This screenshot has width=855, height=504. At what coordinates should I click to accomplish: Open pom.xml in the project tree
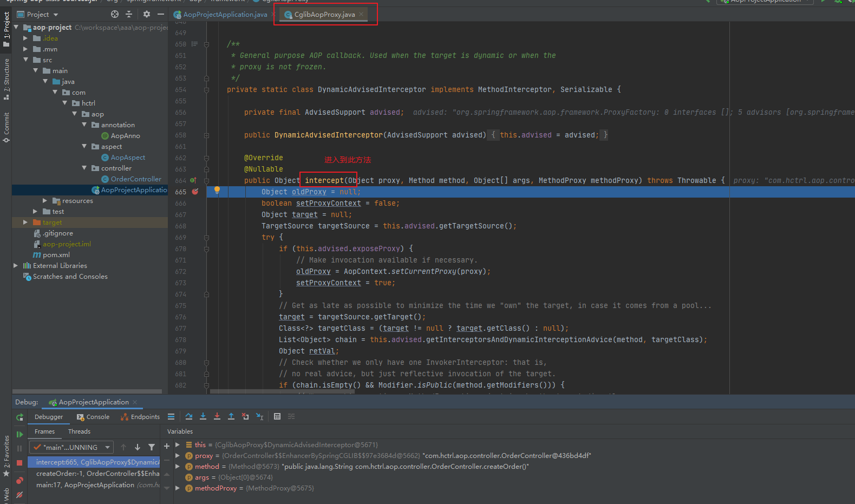point(56,255)
